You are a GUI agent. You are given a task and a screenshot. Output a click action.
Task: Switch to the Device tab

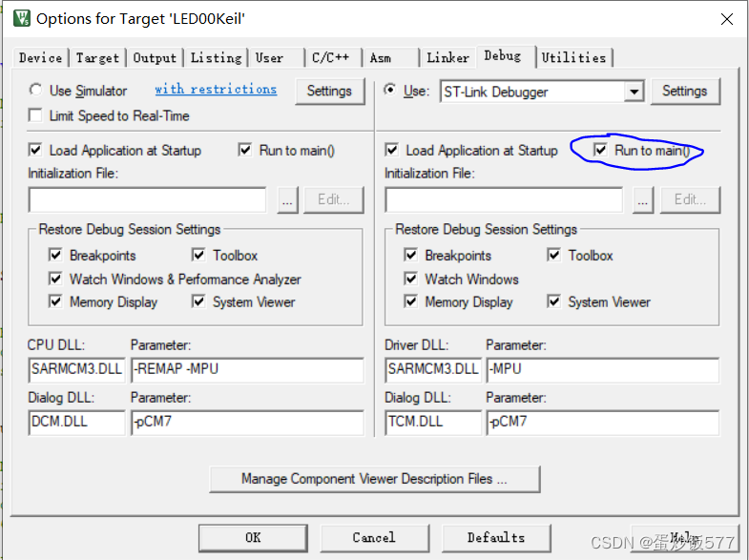click(x=41, y=58)
